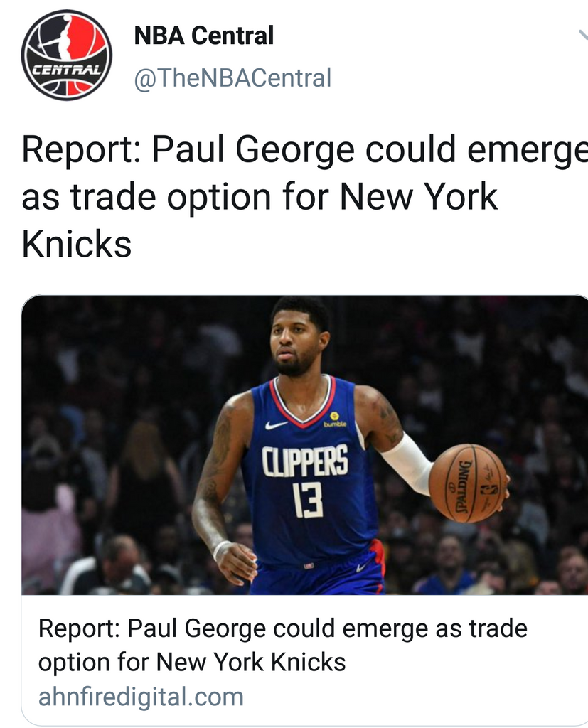Open the link card headline text

point(283,645)
